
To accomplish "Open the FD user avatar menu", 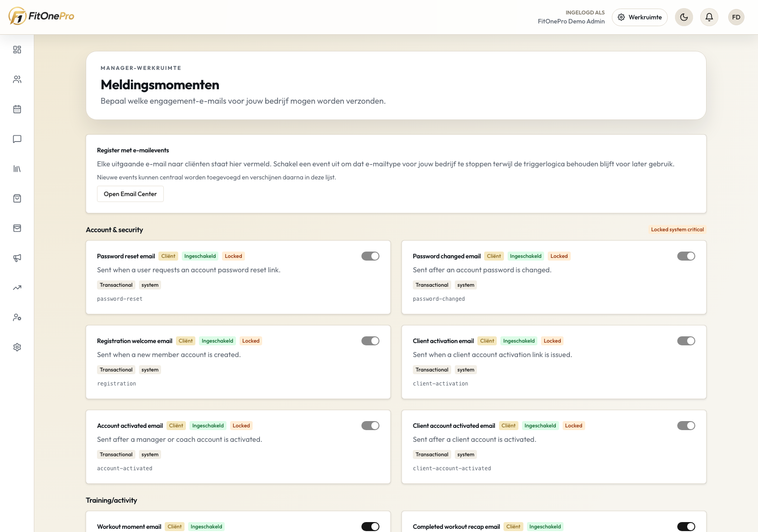I will (x=736, y=17).
